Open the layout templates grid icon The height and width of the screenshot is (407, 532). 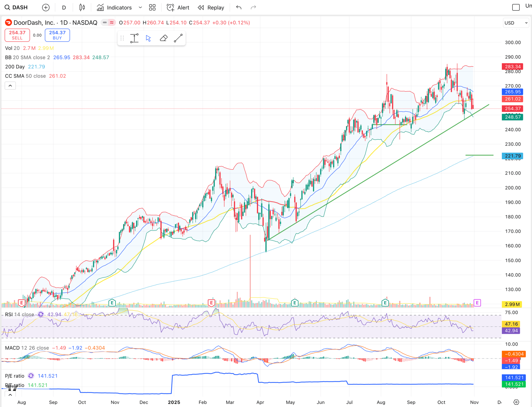click(152, 7)
